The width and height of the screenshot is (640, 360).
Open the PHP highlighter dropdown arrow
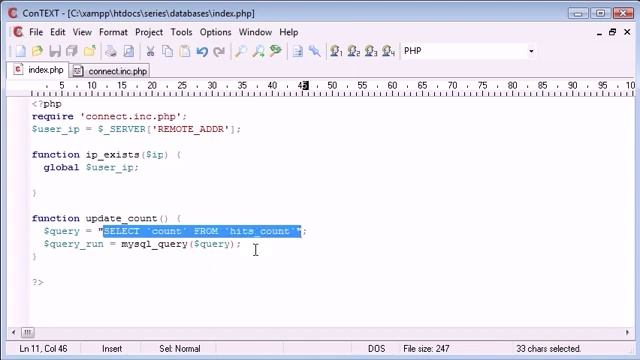(531, 51)
